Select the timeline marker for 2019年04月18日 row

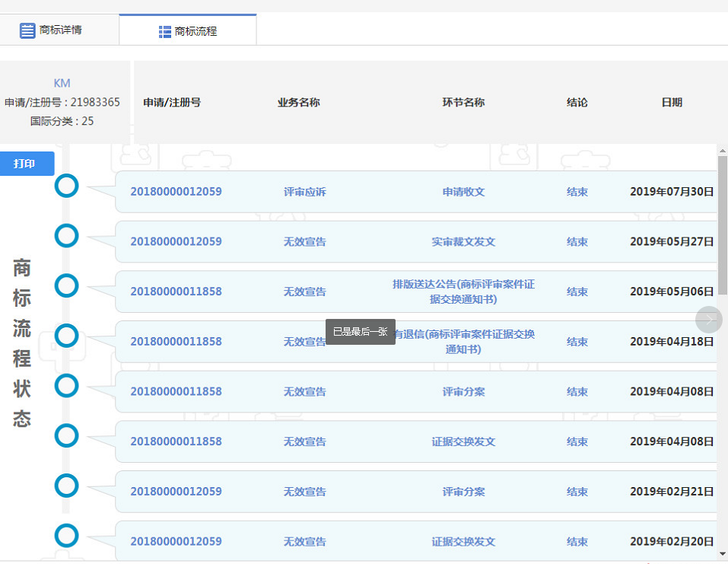click(x=67, y=336)
